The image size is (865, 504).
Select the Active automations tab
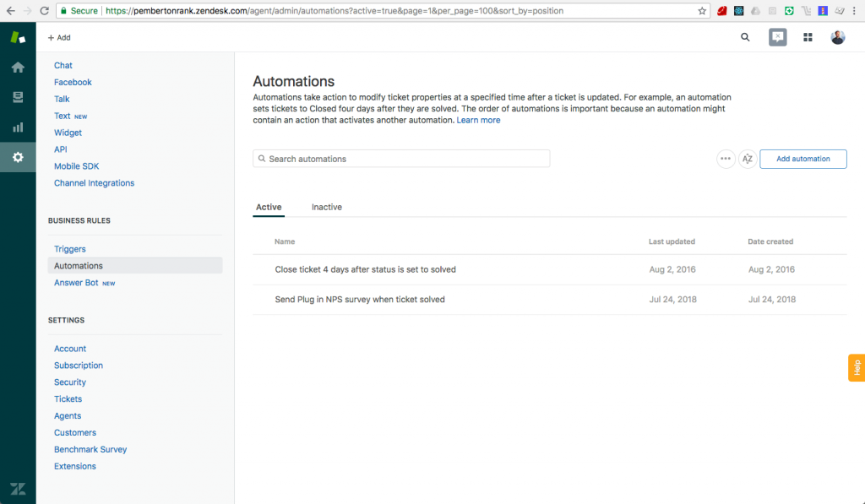269,207
